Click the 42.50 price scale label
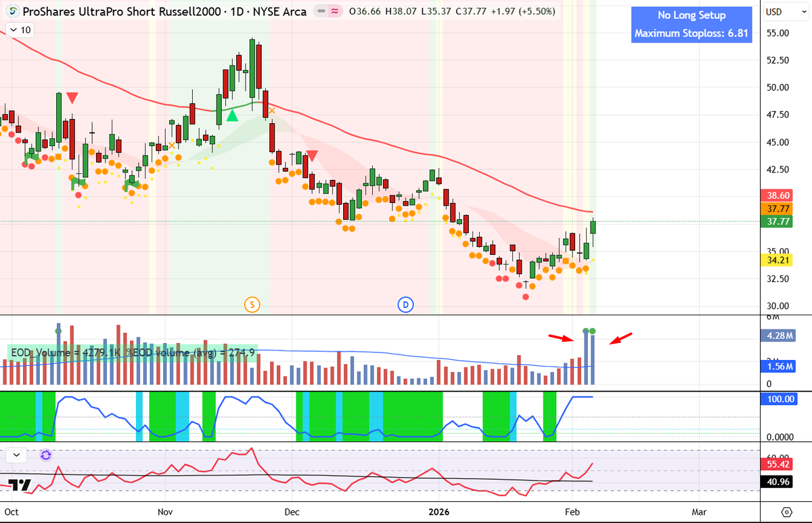The image size is (812, 523). pyautogui.click(x=778, y=169)
